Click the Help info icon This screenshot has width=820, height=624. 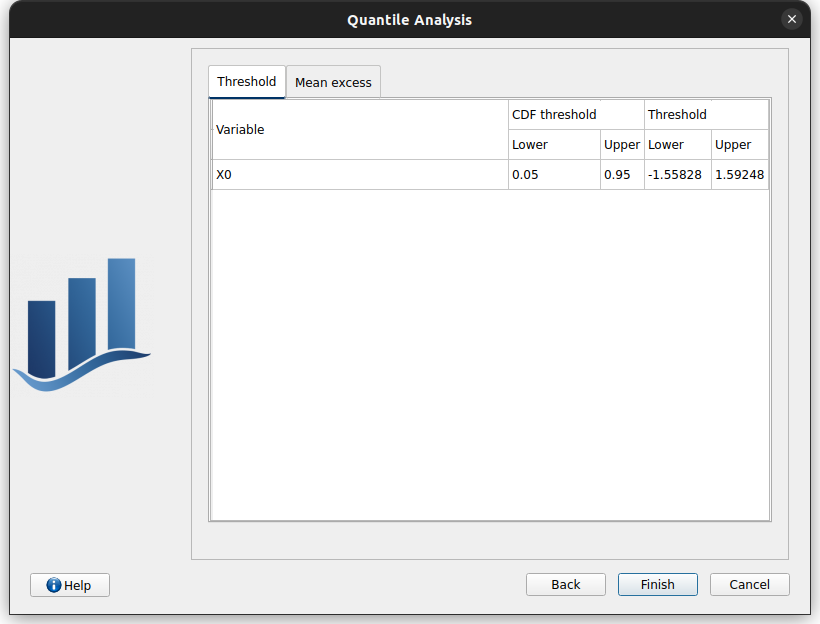coord(54,585)
